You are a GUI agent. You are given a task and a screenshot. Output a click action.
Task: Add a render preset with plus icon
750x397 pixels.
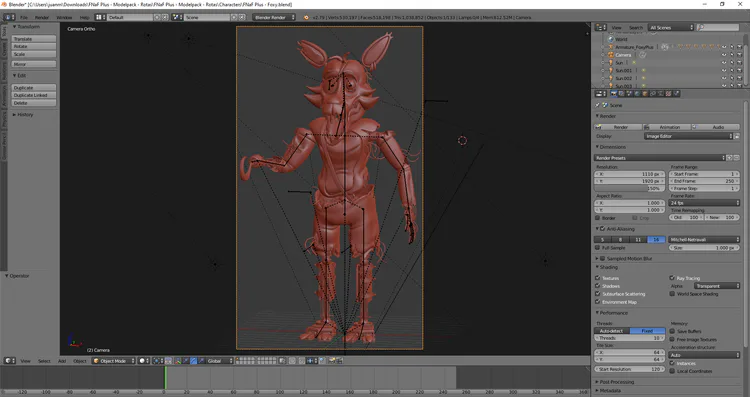point(729,158)
